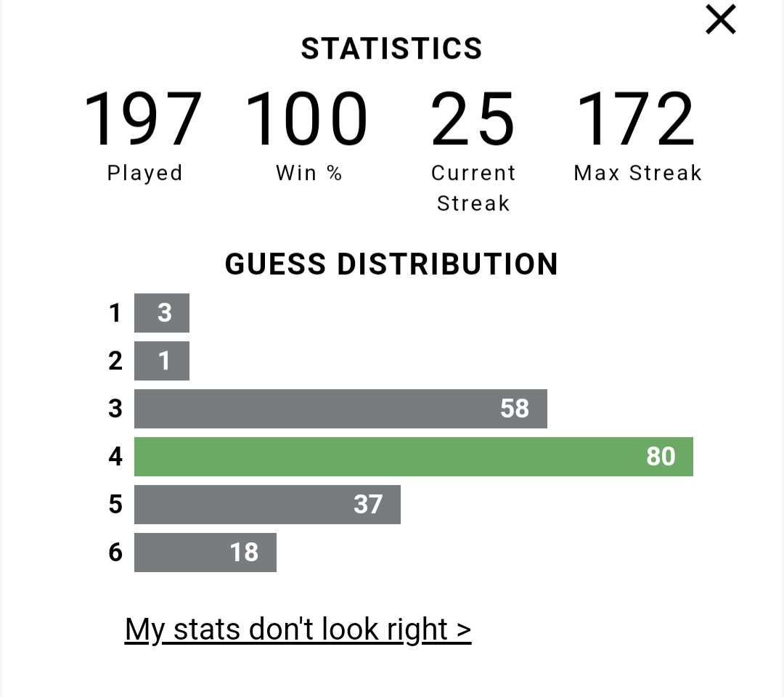This screenshot has width=784, height=697.
Task: Click the Max Streak label text
Action: 638,173
